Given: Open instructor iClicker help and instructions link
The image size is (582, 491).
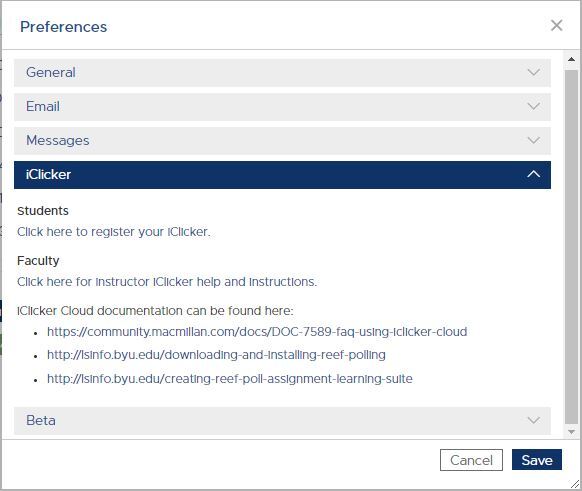Looking at the screenshot, I should tap(167, 282).
